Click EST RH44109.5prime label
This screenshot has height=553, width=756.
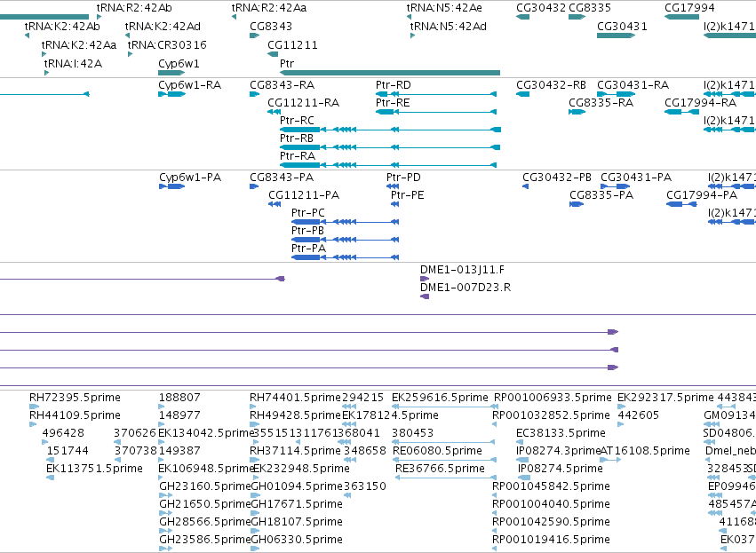tap(75, 415)
